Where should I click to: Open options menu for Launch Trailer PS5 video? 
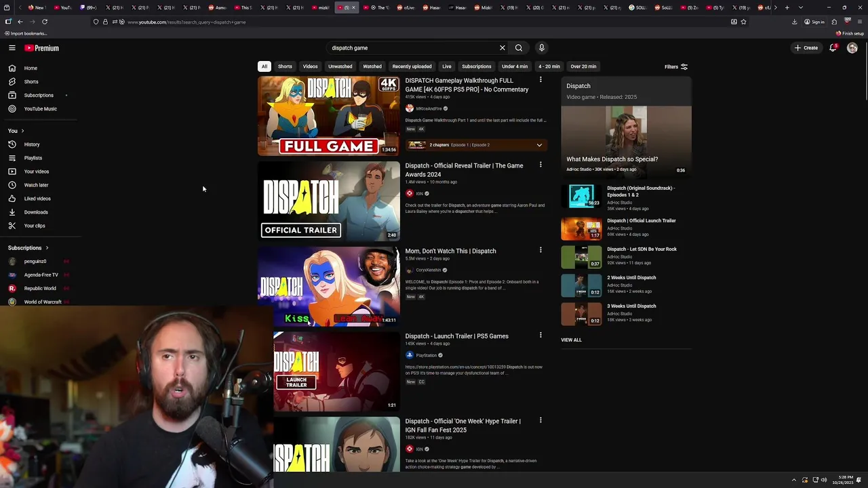(x=540, y=335)
